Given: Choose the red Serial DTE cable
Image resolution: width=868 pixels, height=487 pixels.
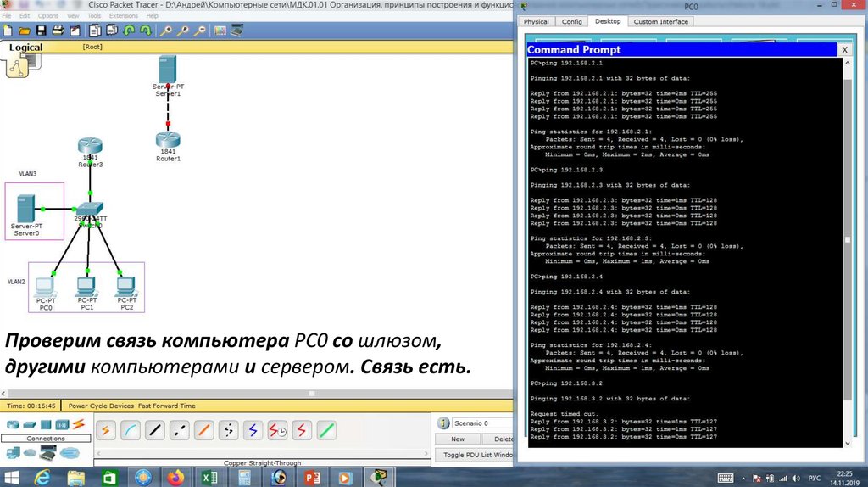Looking at the screenshot, I should [x=302, y=430].
